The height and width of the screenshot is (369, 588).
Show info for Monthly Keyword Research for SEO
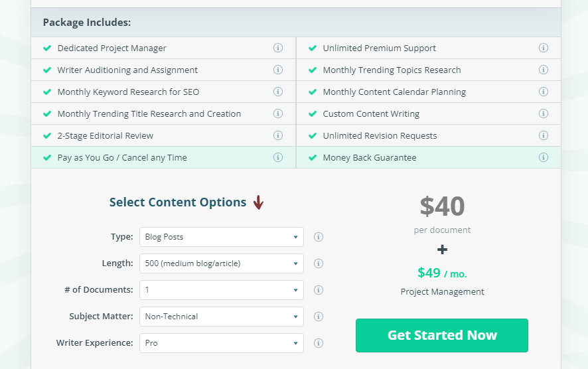click(x=278, y=92)
